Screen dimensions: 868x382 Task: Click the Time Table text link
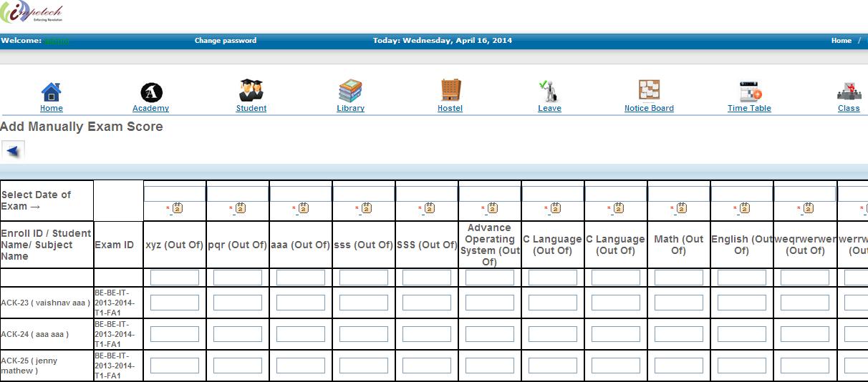749,109
